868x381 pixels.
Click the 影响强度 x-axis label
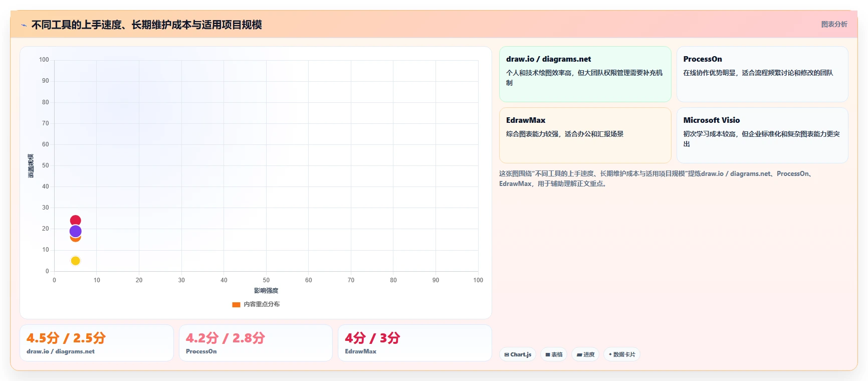tap(266, 291)
